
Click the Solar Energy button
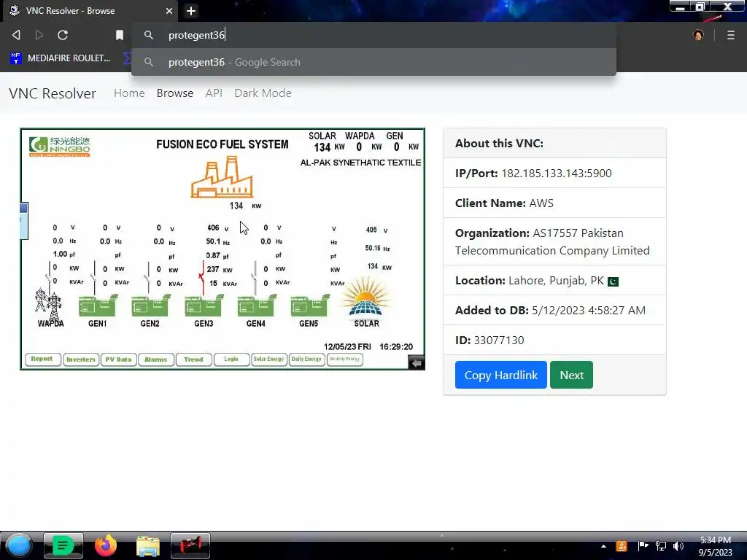[x=269, y=359]
